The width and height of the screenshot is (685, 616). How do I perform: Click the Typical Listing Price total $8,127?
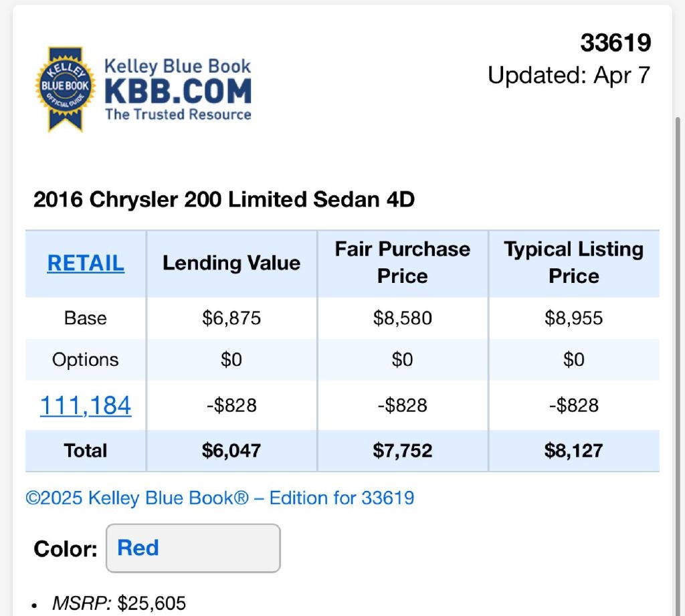tap(574, 451)
